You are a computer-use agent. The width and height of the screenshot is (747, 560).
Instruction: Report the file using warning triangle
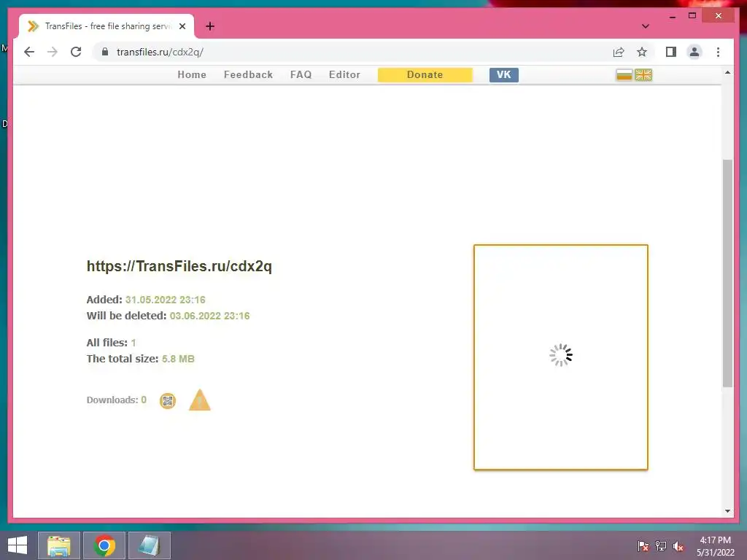click(200, 400)
